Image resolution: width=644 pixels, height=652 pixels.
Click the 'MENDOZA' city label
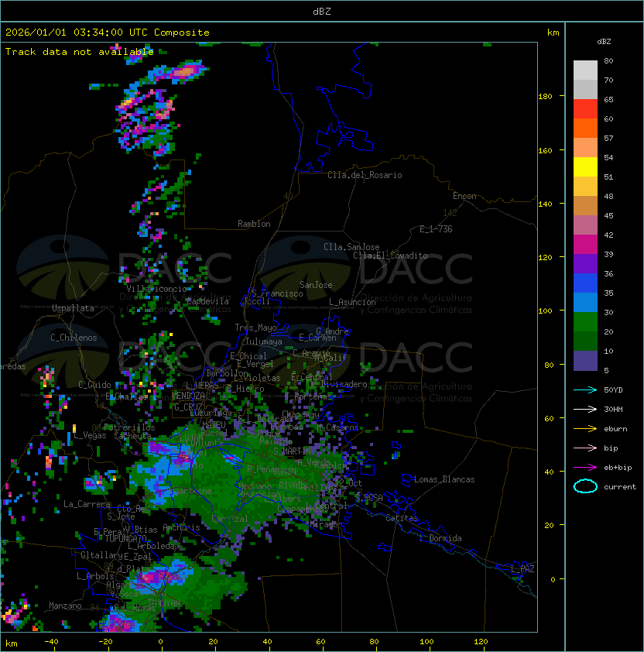point(188,396)
